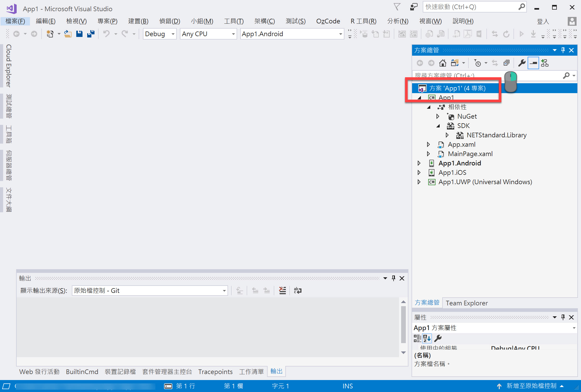Open Properties wrench icon in 方案總管 toolbar
This screenshot has width=581, height=392.
pyautogui.click(x=522, y=63)
